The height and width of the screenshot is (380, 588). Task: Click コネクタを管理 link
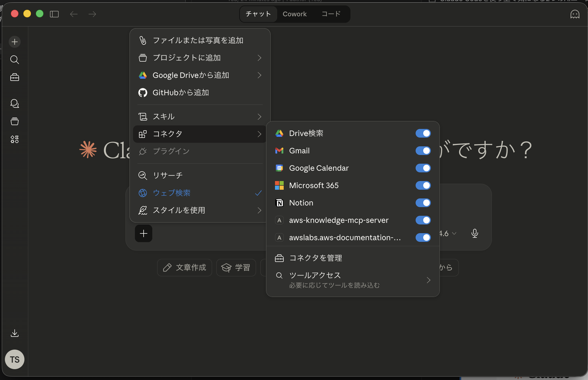(315, 258)
